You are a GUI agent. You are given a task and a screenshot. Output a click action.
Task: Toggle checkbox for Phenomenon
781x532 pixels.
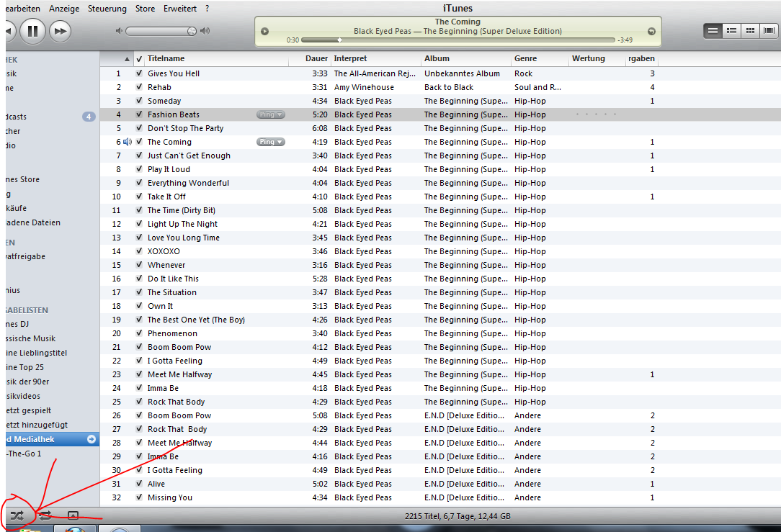click(x=139, y=333)
